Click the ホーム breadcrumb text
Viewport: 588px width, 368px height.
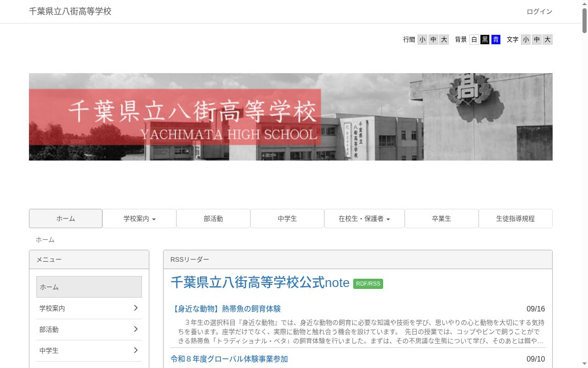45,240
